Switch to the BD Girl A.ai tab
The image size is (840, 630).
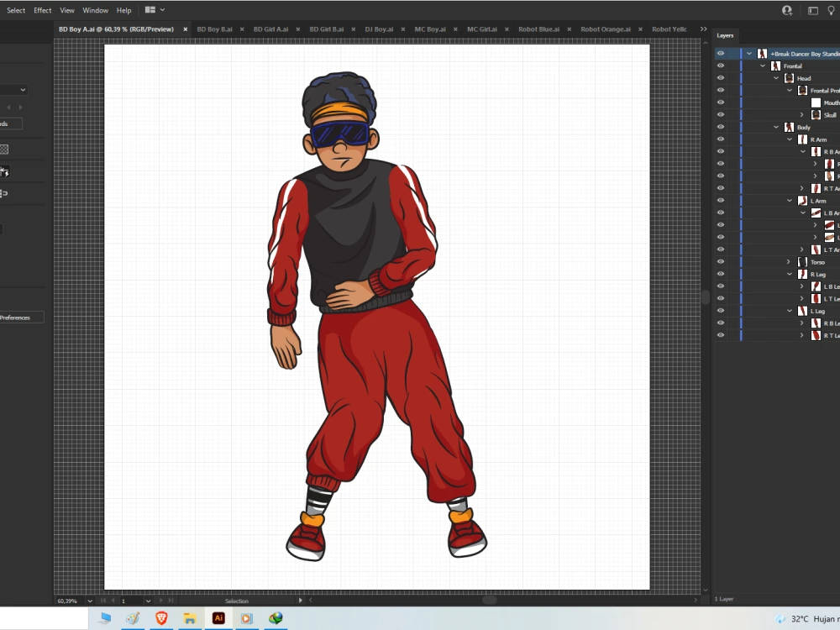(x=270, y=29)
